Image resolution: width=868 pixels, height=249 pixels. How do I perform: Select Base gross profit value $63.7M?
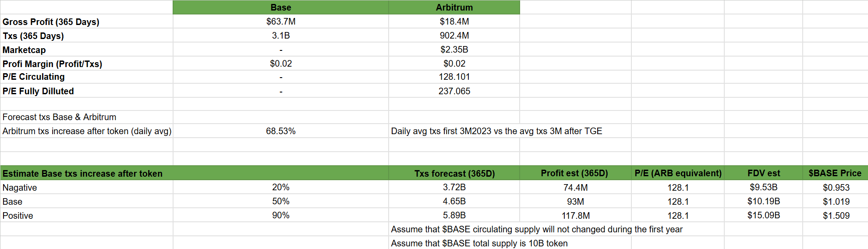pos(280,21)
